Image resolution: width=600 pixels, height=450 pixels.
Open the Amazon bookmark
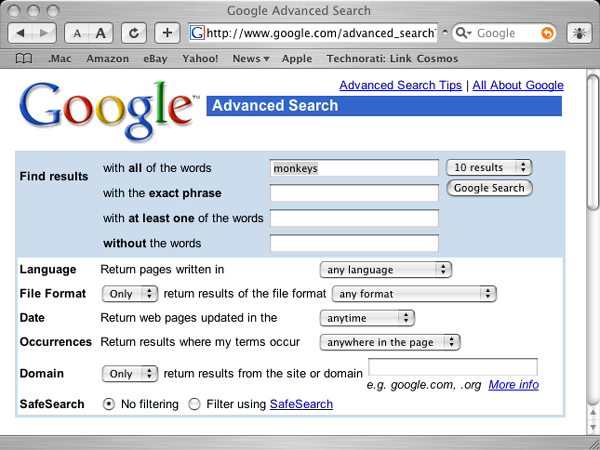[108, 59]
